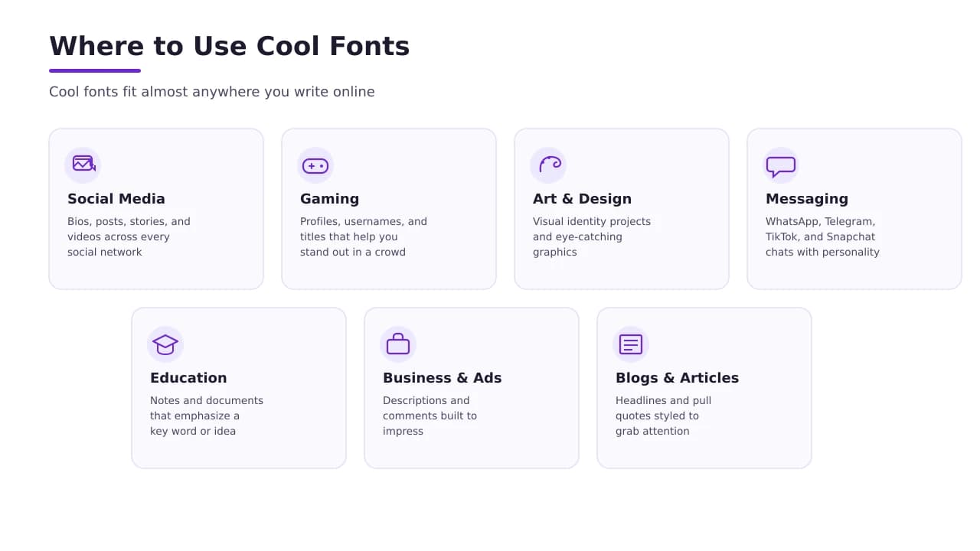Image resolution: width=980 pixels, height=551 pixels.
Task: Click the text 'Descriptions and comments built to impress'
Action: point(430,416)
